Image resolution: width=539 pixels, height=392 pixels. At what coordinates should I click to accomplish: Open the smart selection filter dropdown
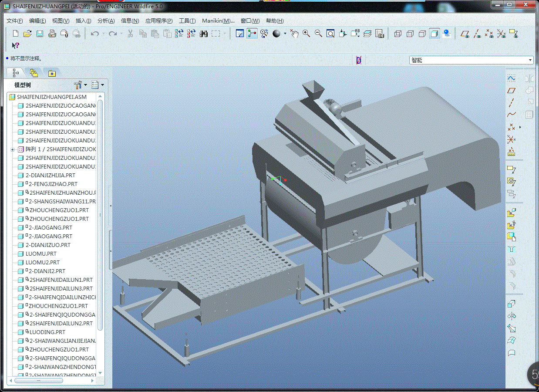click(530, 60)
